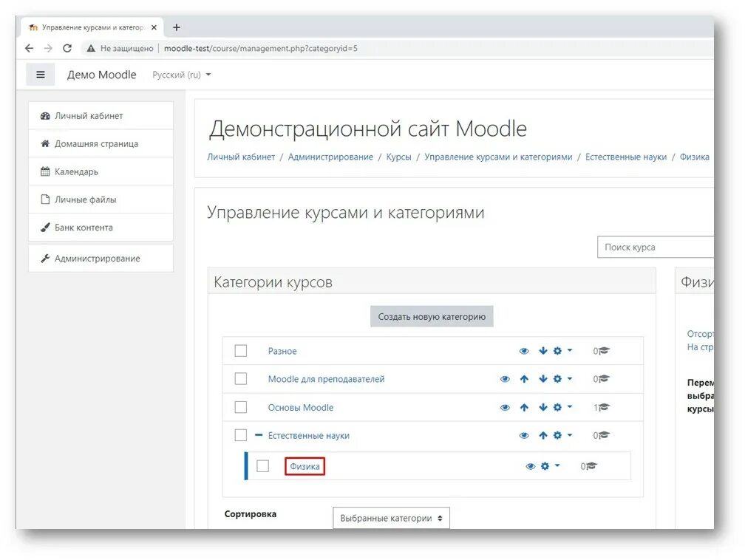
Task: Click the Домашняя страница home icon
Action: pyautogui.click(x=45, y=143)
